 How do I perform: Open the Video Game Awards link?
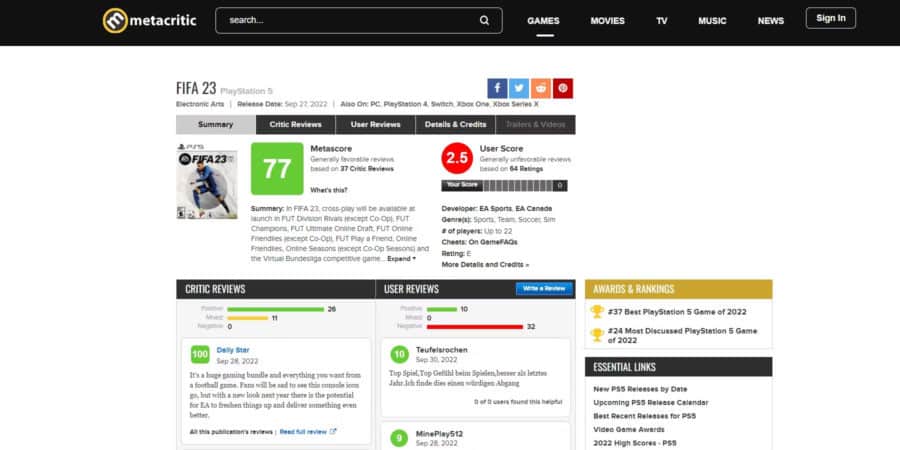[629, 430]
